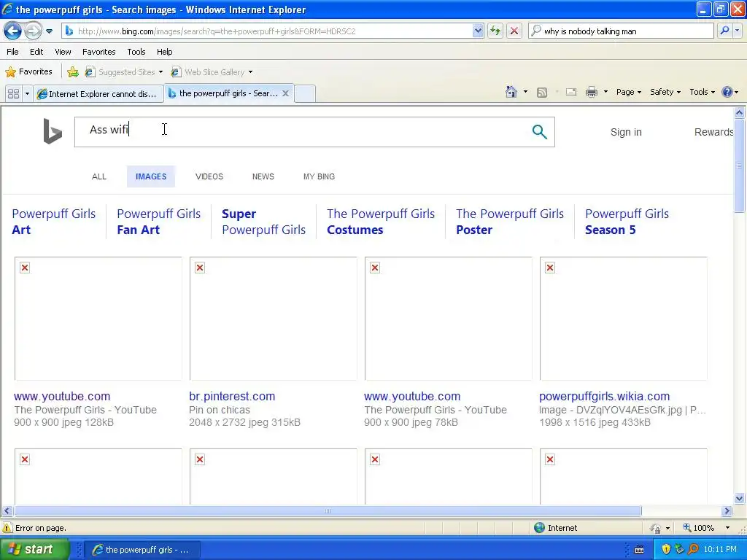Click the Sign in link
This screenshot has height=560, width=747.
[626, 133]
